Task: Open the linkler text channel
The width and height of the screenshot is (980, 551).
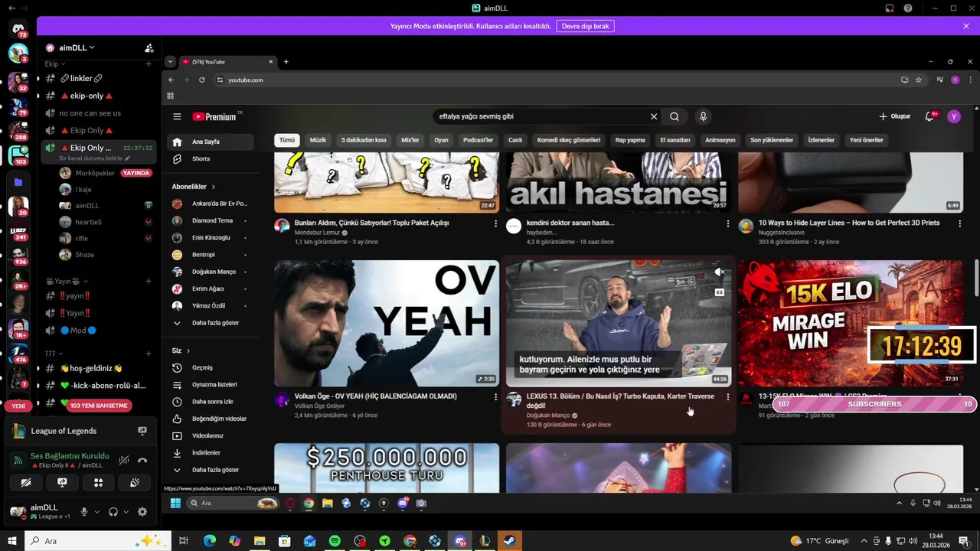Action: coord(81,78)
